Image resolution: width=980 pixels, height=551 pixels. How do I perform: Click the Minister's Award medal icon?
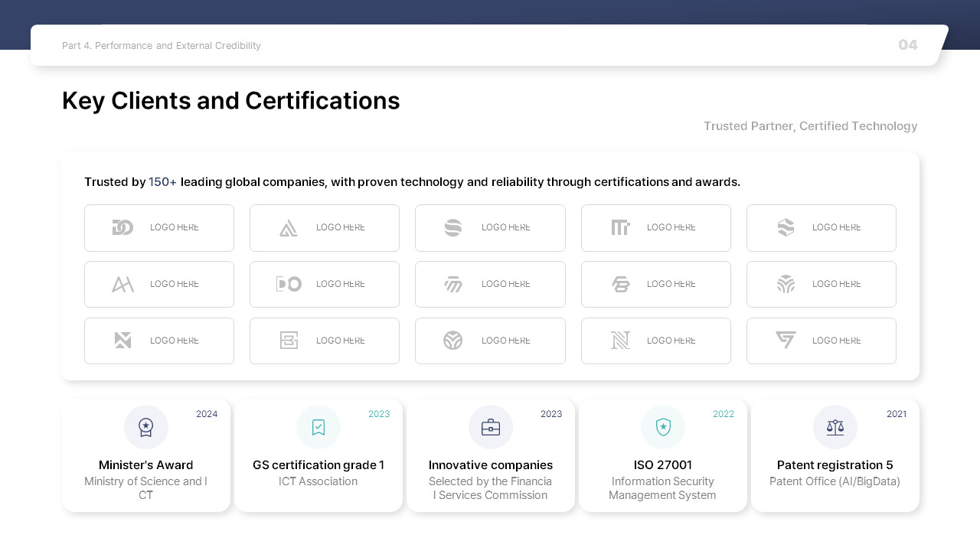pos(146,427)
